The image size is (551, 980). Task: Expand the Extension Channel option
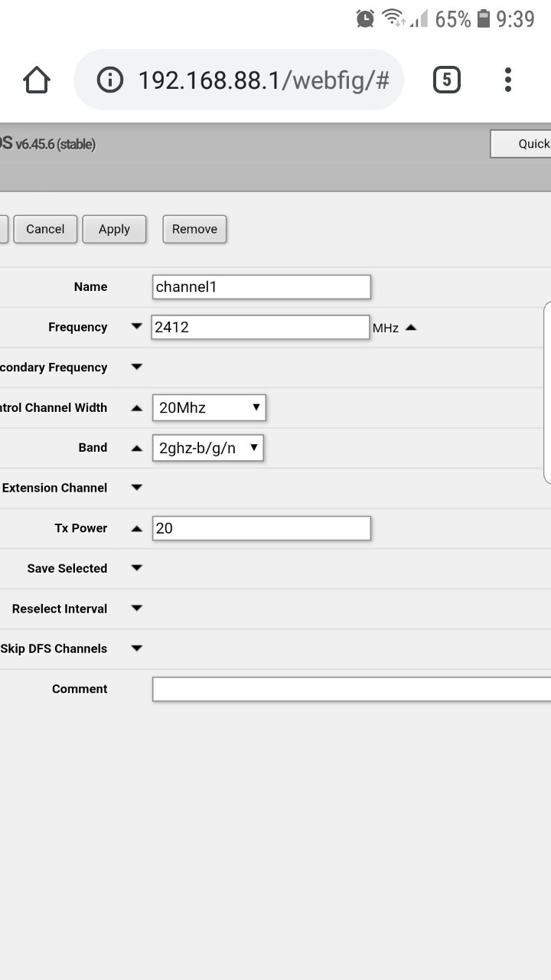pos(137,488)
